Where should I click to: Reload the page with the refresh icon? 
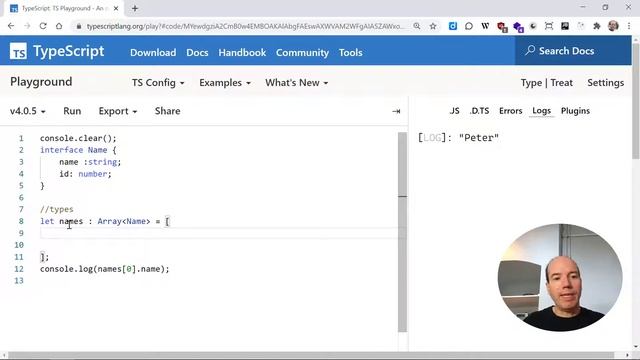43,26
